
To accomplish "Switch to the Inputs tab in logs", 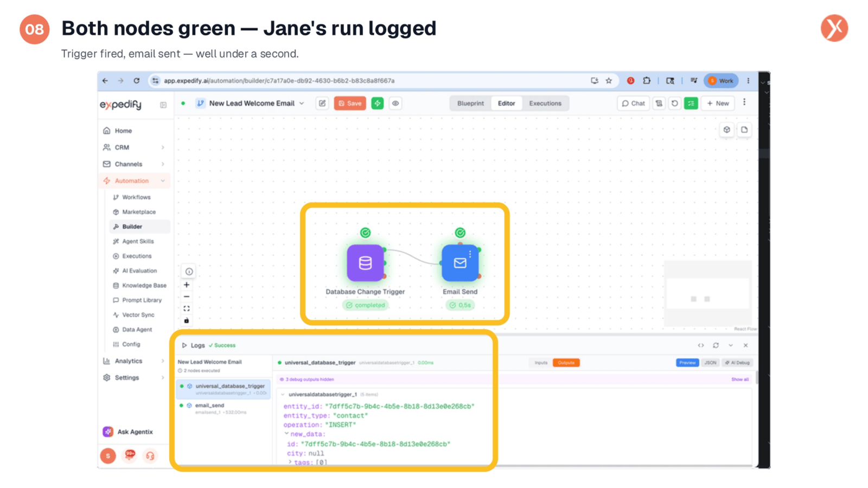I will pos(541,363).
